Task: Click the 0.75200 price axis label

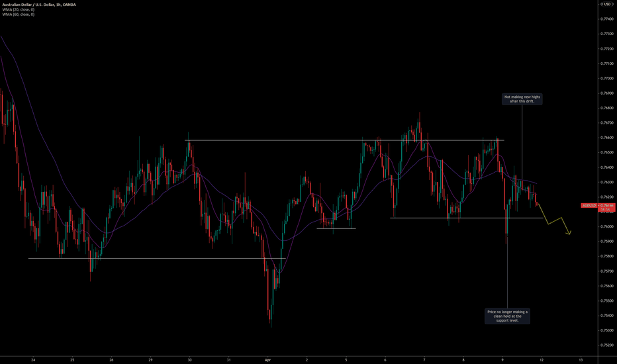Action: 606,345
